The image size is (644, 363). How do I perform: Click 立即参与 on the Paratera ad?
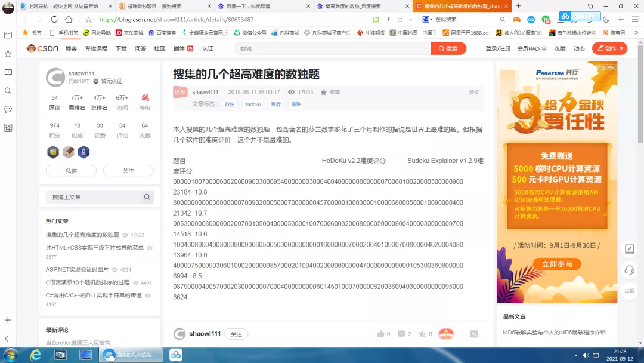point(557,264)
